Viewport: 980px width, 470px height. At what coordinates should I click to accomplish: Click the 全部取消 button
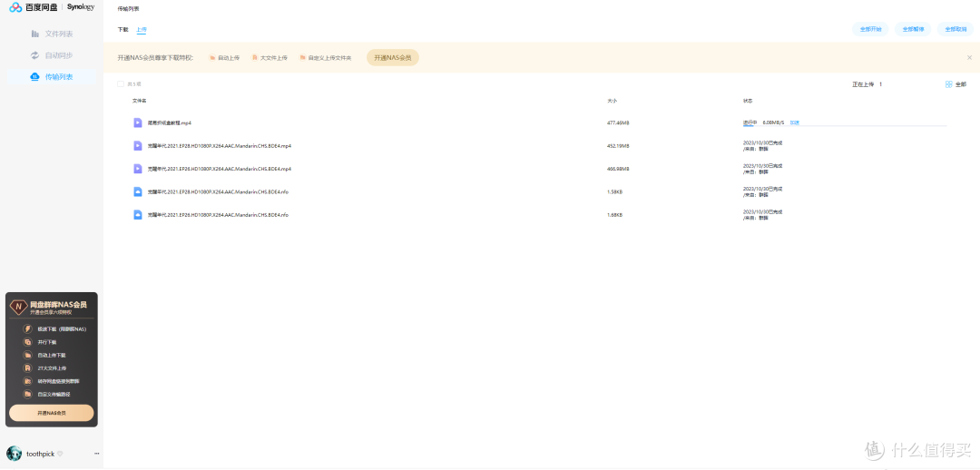coord(955,29)
